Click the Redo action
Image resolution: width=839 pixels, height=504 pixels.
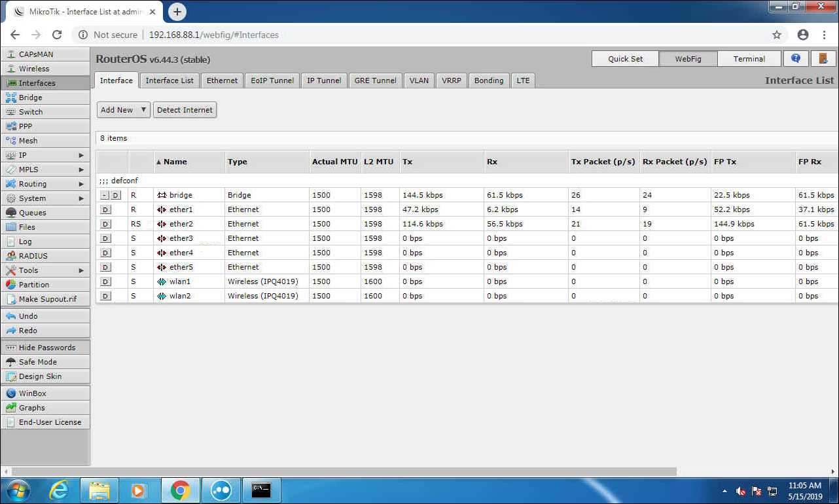coord(45,331)
